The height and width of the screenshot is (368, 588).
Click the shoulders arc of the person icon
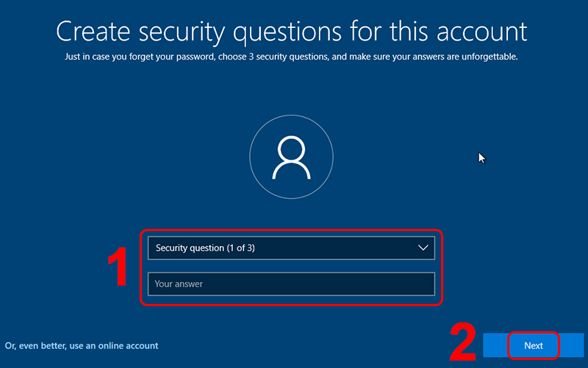pos(291,171)
